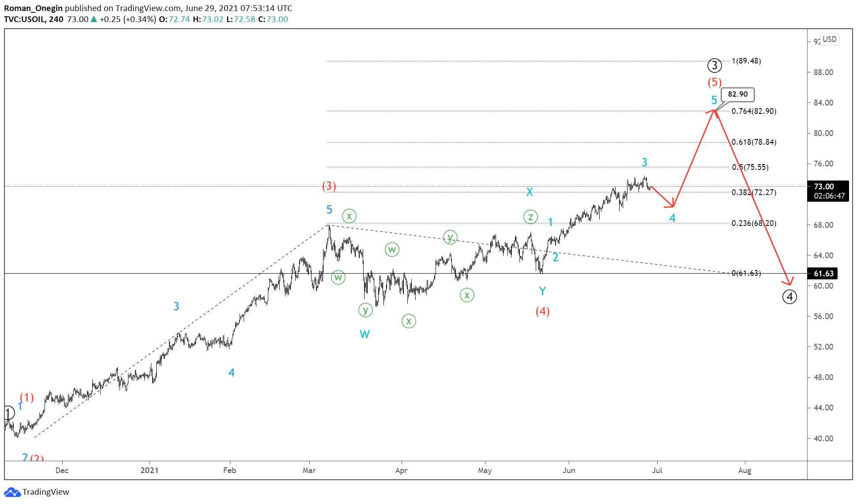Image resolution: width=857 pixels, height=504 pixels.
Task: Click the 82.90 price callout box
Action: (x=737, y=94)
